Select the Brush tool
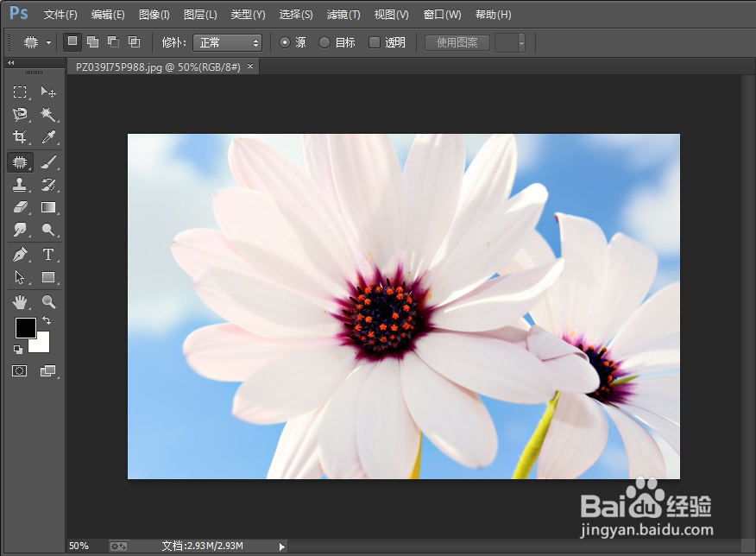Screen dimensions: 756x556 pos(48,162)
